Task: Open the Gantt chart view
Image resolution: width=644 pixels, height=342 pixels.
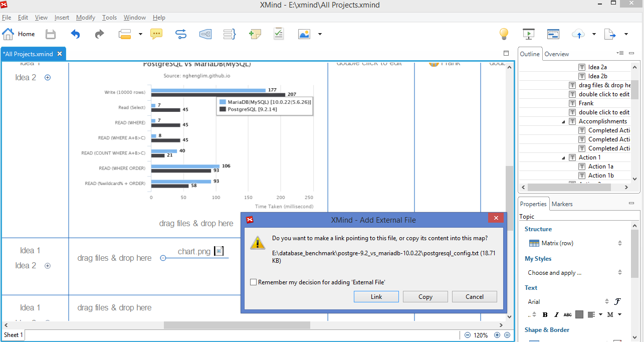Action: [553, 34]
